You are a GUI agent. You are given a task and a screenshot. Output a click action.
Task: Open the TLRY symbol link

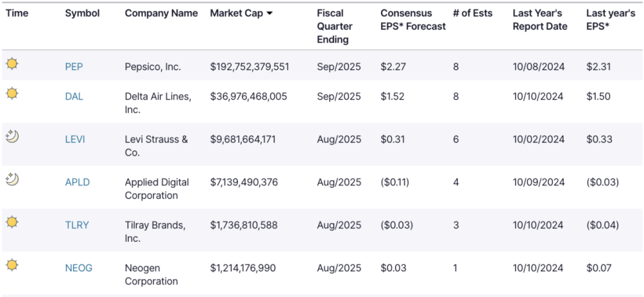77,225
